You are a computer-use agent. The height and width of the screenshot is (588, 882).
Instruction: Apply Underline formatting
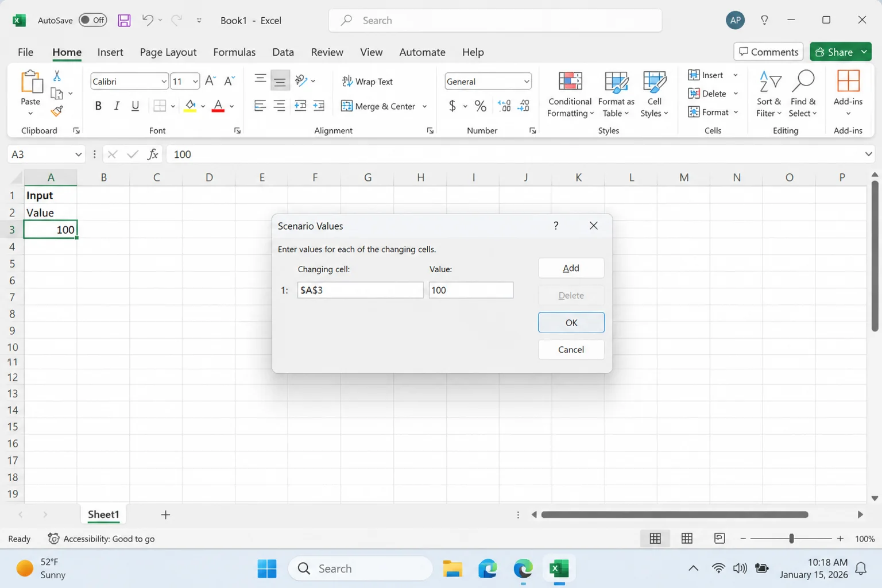pyautogui.click(x=136, y=106)
